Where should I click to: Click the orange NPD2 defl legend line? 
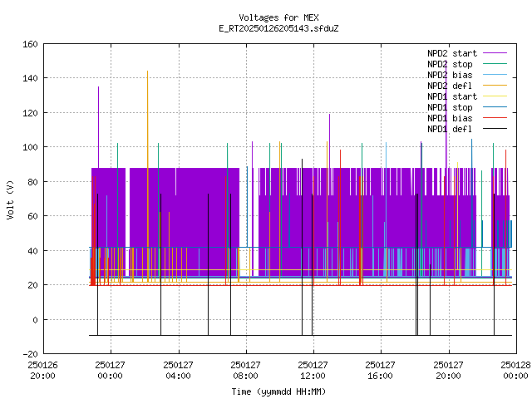coord(495,86)
